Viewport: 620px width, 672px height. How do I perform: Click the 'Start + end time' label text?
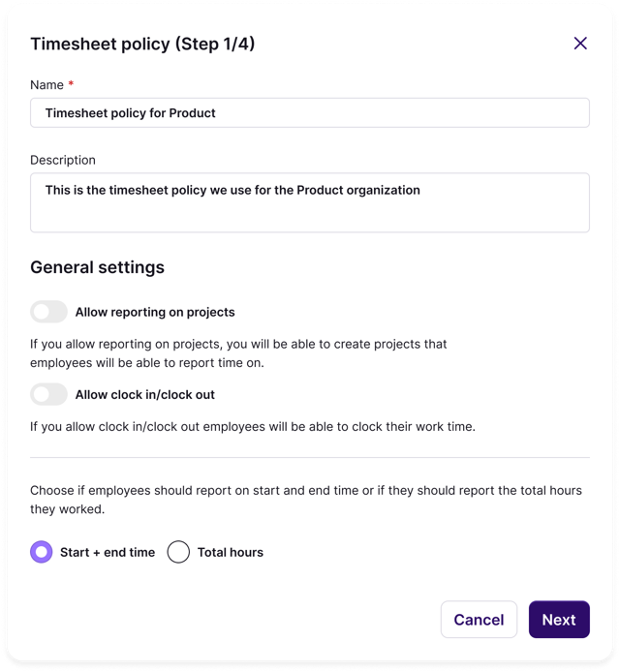(x=108, y=552)
